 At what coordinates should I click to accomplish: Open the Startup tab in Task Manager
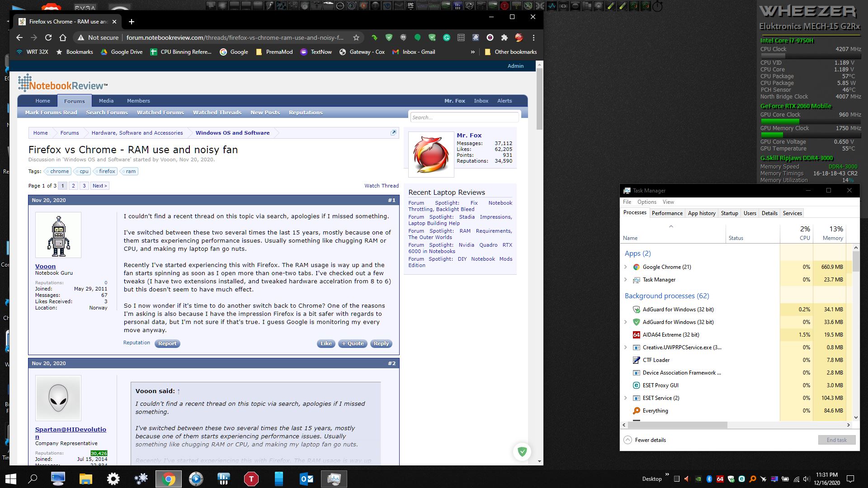coord(729,213)
